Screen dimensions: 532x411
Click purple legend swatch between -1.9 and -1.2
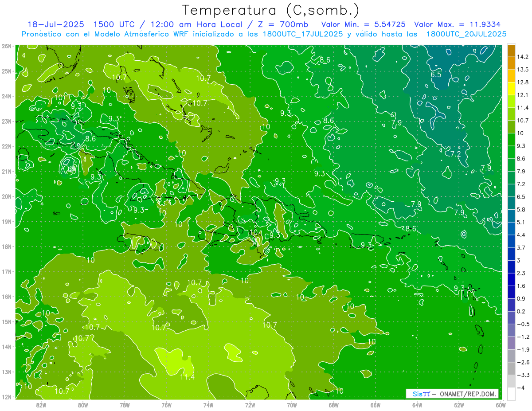(x=511, y=343)
